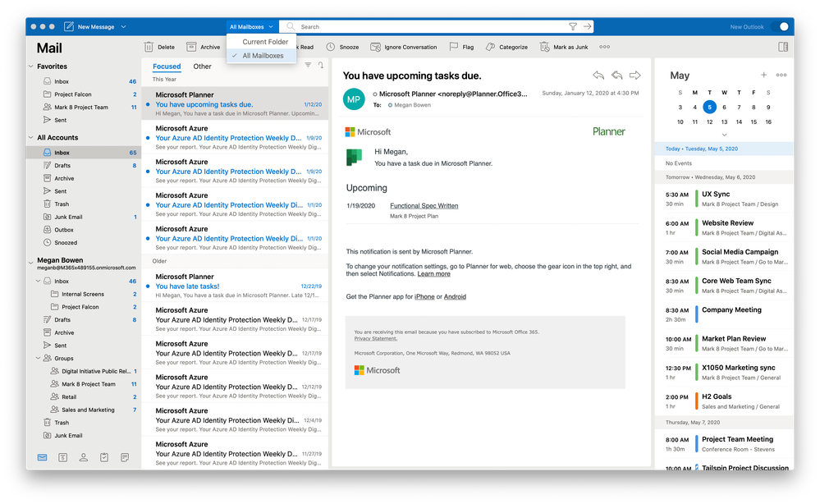This screenshot has width=820, height=504.
Task: Archive the selected message
Action: click(204, 47)
